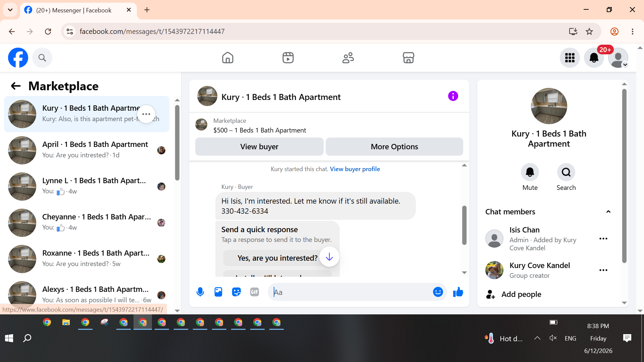Open Cheyanne conversation
This screenshot has width=644, height=362.
[87, 223]
